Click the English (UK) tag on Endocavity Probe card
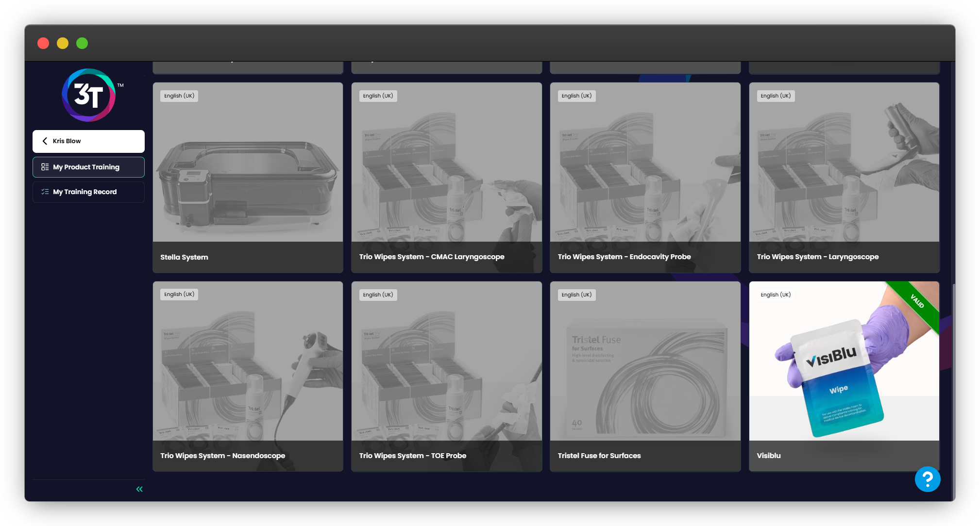980x526 pixels. pyautogui.click(x=576, y=96)
